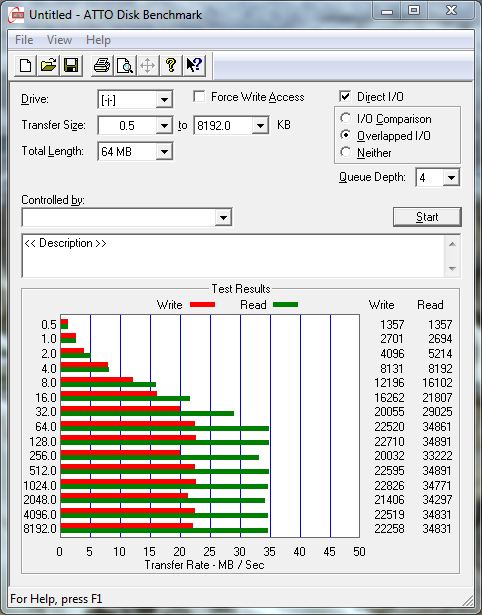
Task: Click the 8192.0 row size label
Action: [40, 529]
